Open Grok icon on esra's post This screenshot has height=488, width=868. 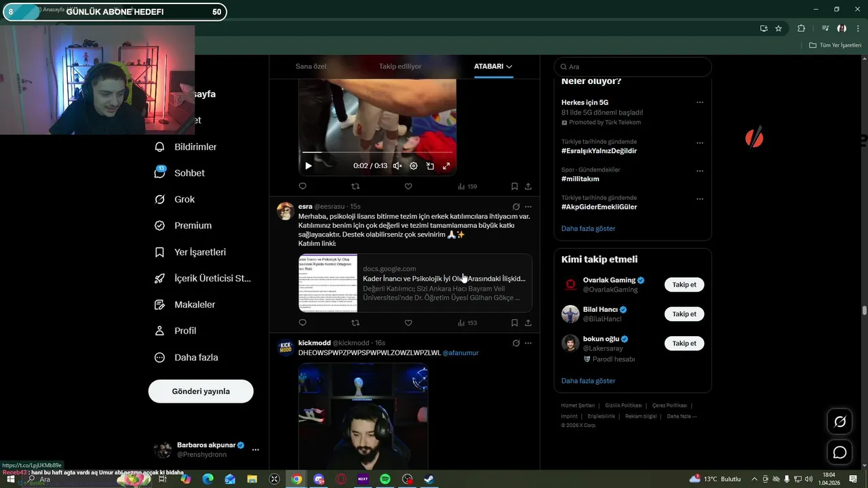(516, 207)
